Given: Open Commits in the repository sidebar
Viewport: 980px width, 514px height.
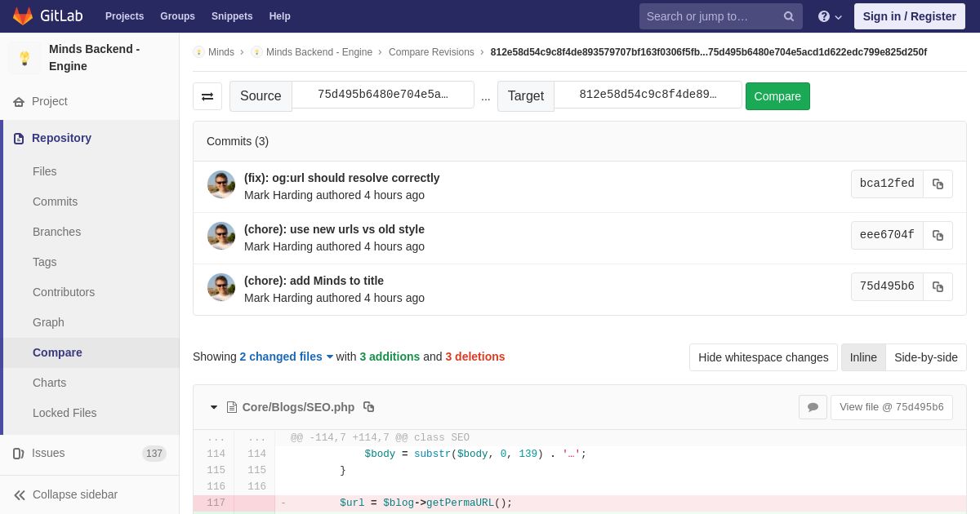Looking at the screenshot, I should click(x=55, y=202).
